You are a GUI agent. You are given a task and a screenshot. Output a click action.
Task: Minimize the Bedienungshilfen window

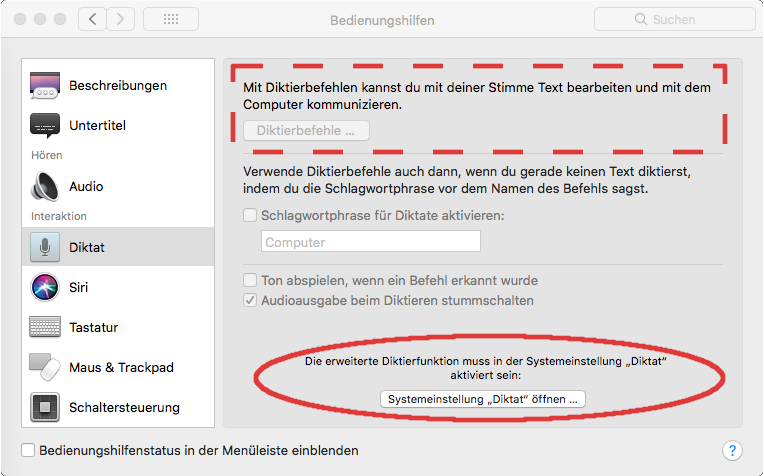(40, 19)
